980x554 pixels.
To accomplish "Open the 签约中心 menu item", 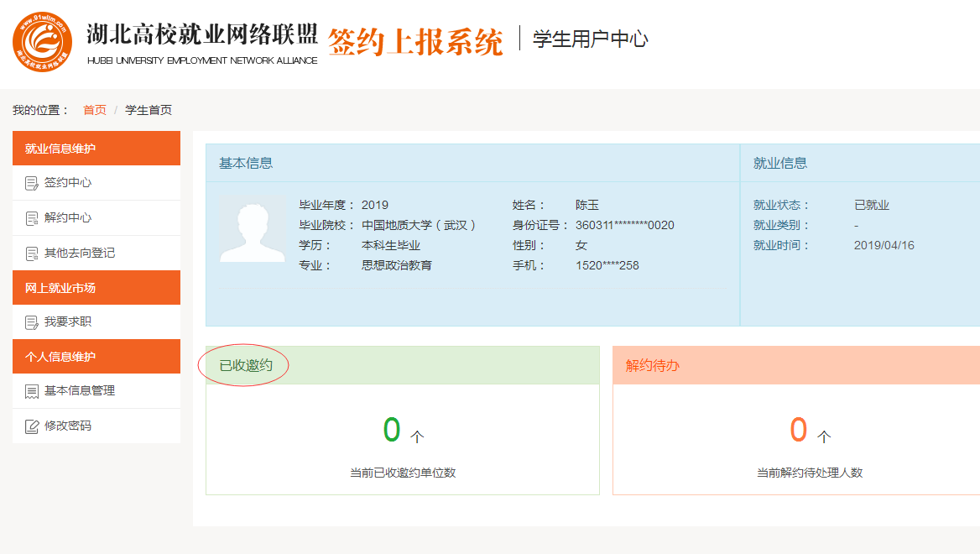I will click(x=68, y=183).
